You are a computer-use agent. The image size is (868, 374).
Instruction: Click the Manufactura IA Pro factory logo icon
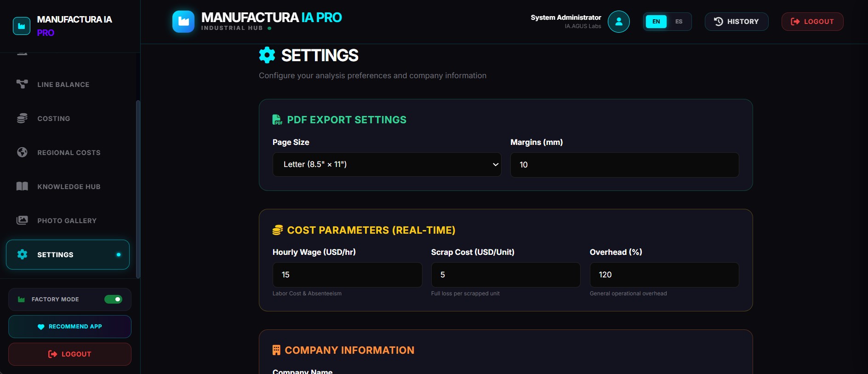tap(183, 22)
